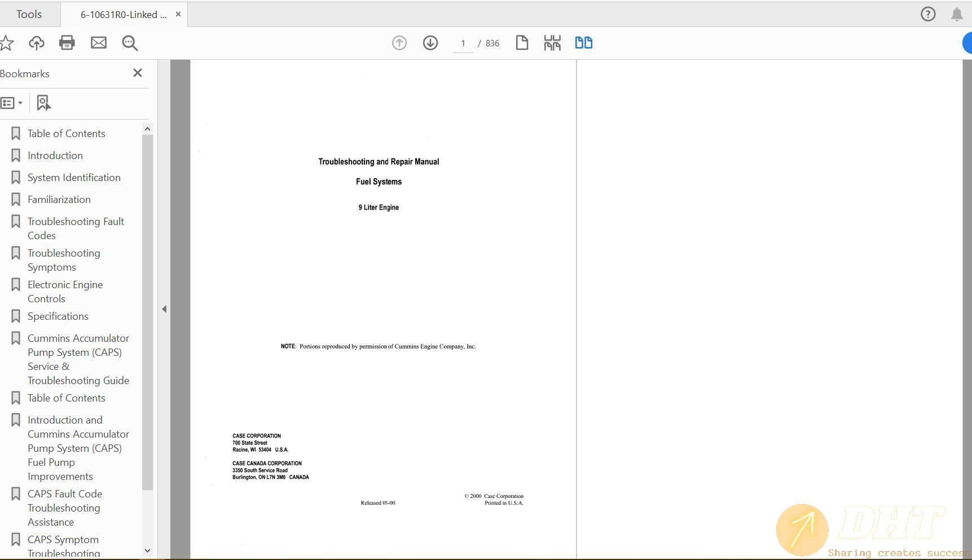Edit the current page number field
Screen dimensions: 972x560
tap(463, 43)
